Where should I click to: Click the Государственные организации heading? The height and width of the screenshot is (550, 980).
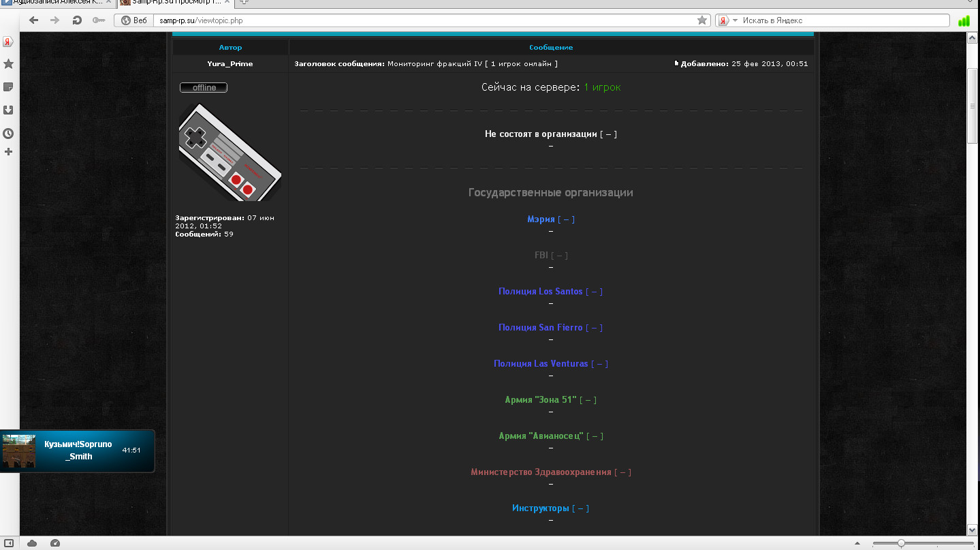coord(551,193)
